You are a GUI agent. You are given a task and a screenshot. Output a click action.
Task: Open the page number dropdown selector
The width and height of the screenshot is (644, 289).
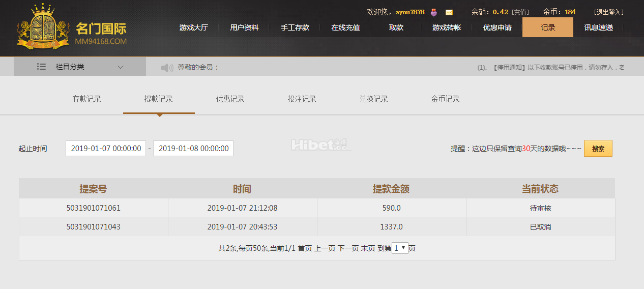coord(400,248)
